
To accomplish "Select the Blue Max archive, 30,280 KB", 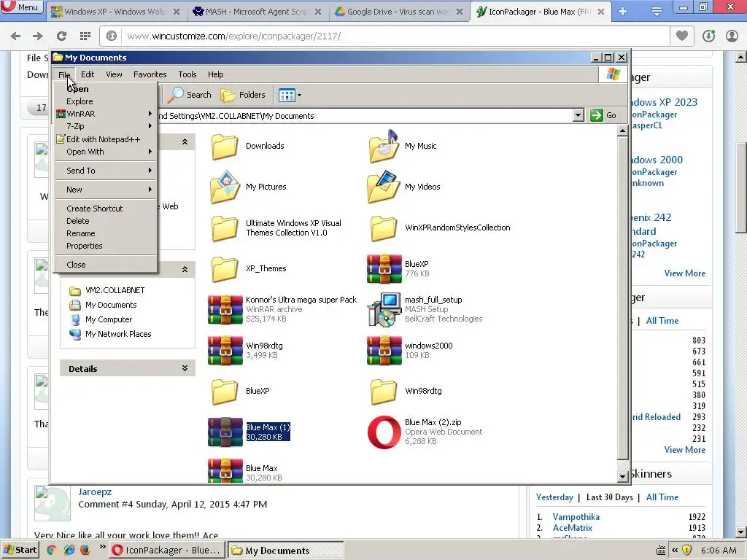I will point(225,470).
